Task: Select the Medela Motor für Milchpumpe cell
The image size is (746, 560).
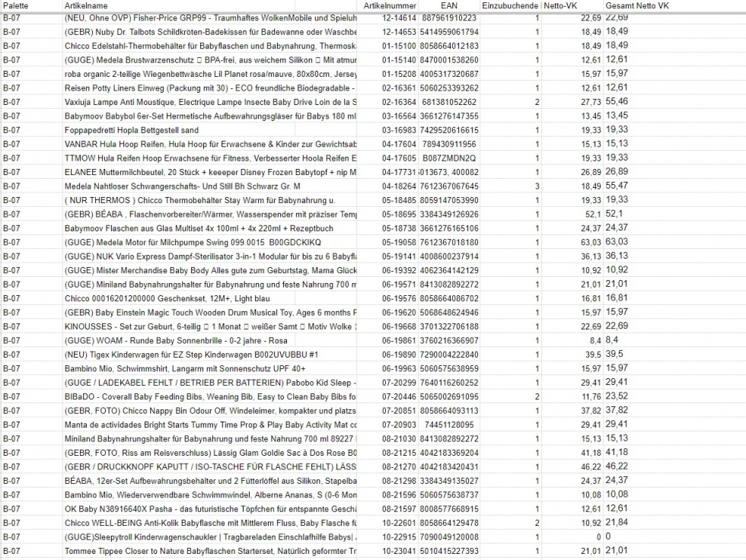Action: point(209,243)
